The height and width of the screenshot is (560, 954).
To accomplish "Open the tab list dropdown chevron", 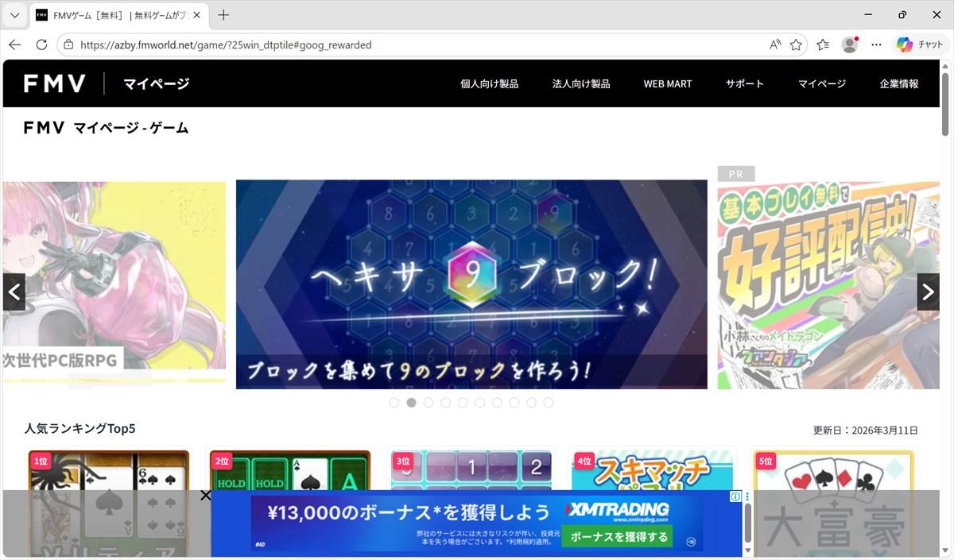I will click(x=14, y=15).
